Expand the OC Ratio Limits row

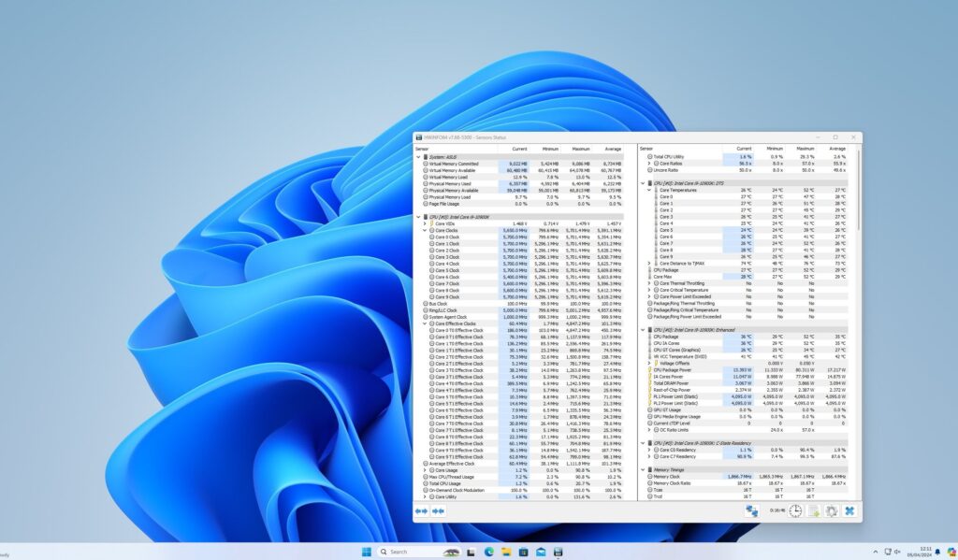649,430
